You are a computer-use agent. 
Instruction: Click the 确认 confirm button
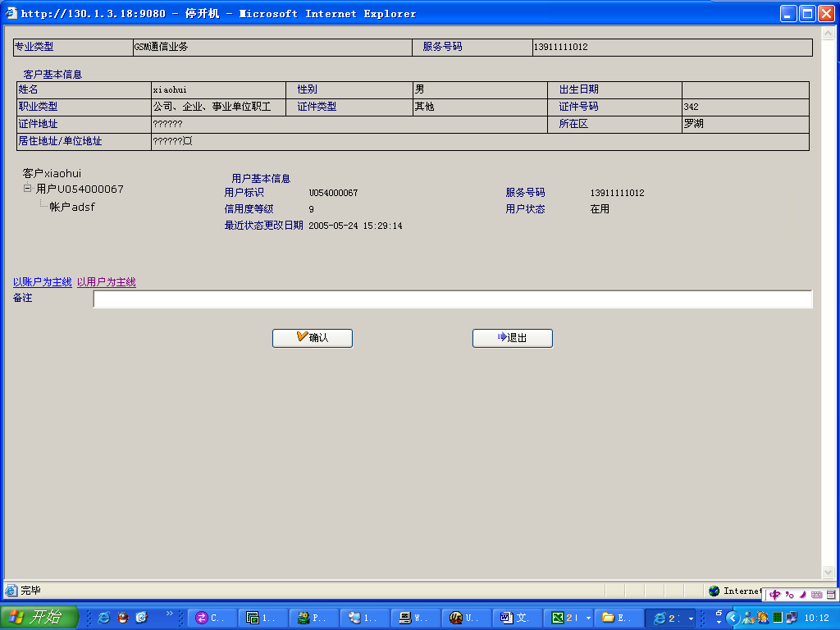(x=312, y=338)
